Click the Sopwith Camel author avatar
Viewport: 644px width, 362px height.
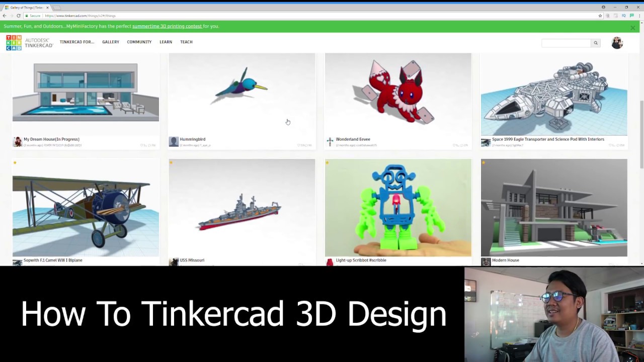18,262
